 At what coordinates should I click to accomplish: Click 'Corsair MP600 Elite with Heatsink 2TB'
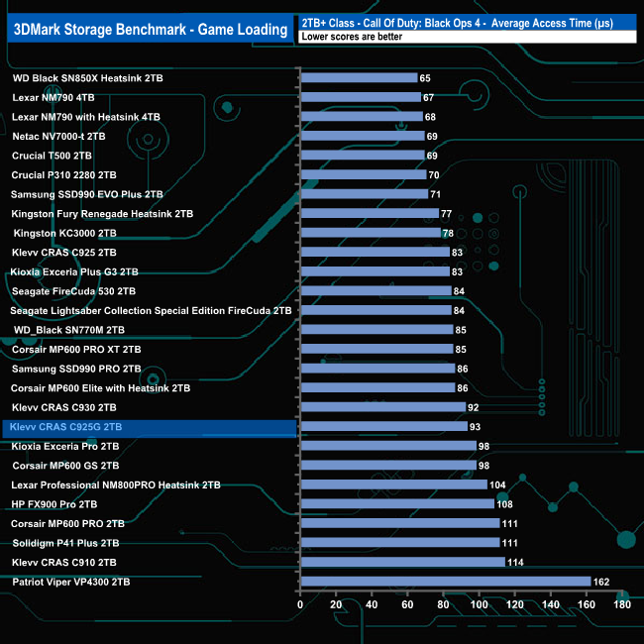point(101,388)
